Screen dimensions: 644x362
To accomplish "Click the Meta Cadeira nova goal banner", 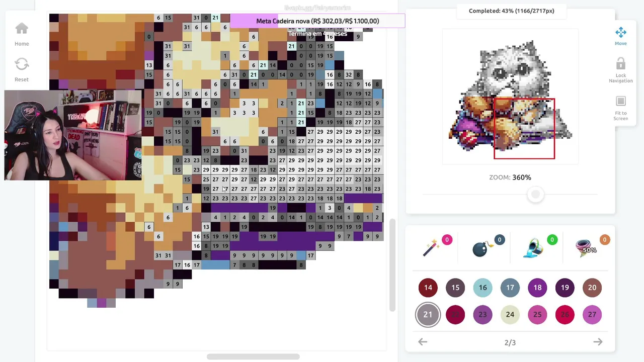I will 317,21.
